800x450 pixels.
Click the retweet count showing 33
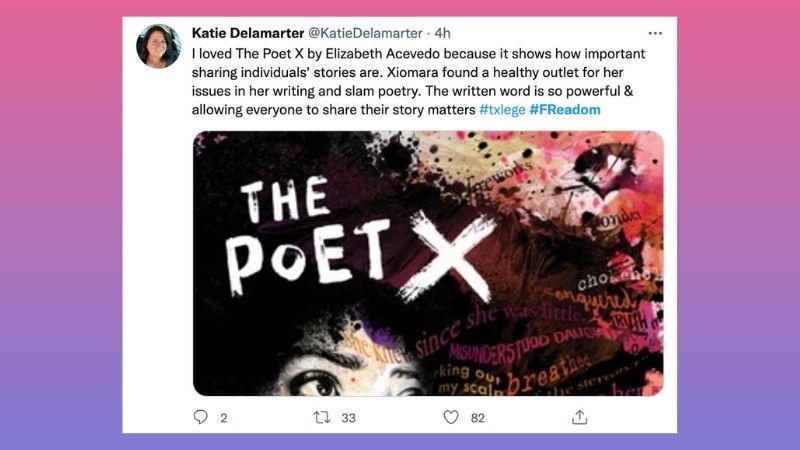click(348, 418)
